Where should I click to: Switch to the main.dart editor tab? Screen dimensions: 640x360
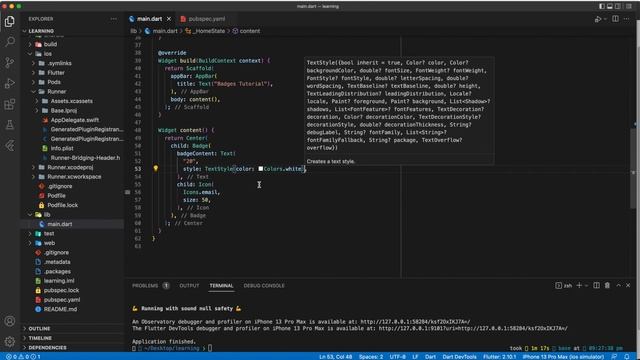click(x=149, y=19)
